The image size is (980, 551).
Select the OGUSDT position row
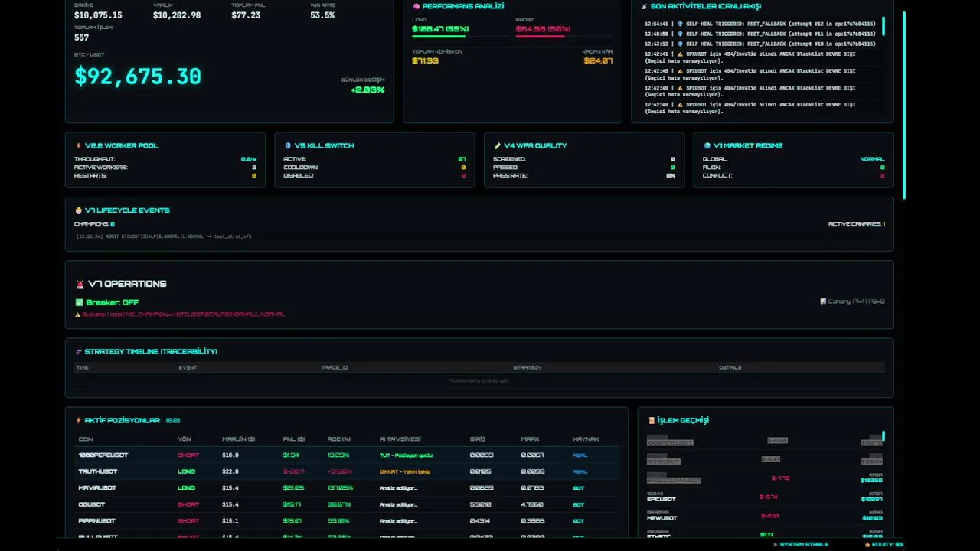347,504
